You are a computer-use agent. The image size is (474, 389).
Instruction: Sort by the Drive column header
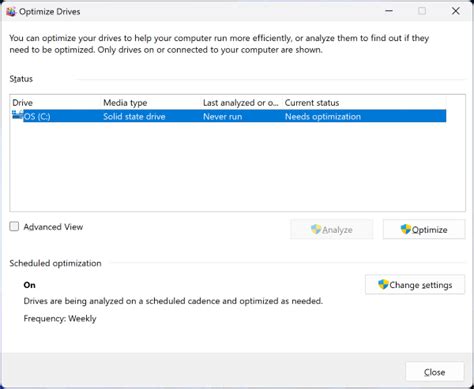click(23, 103)
